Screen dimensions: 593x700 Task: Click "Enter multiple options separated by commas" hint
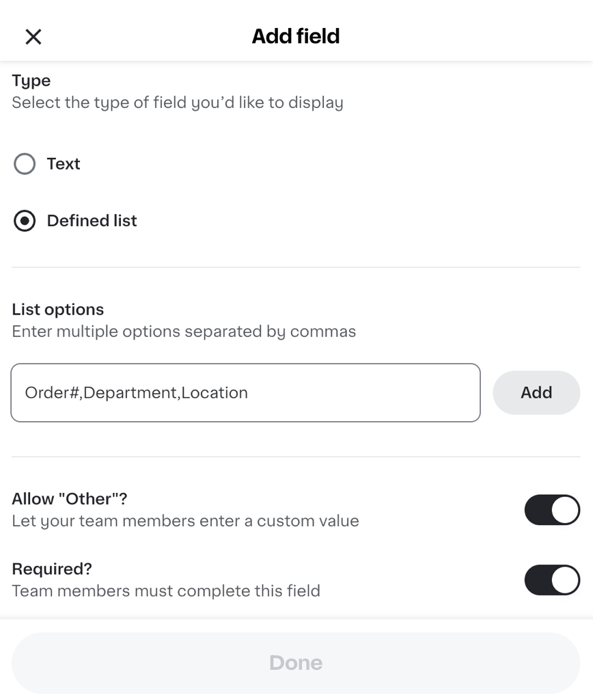183,332
